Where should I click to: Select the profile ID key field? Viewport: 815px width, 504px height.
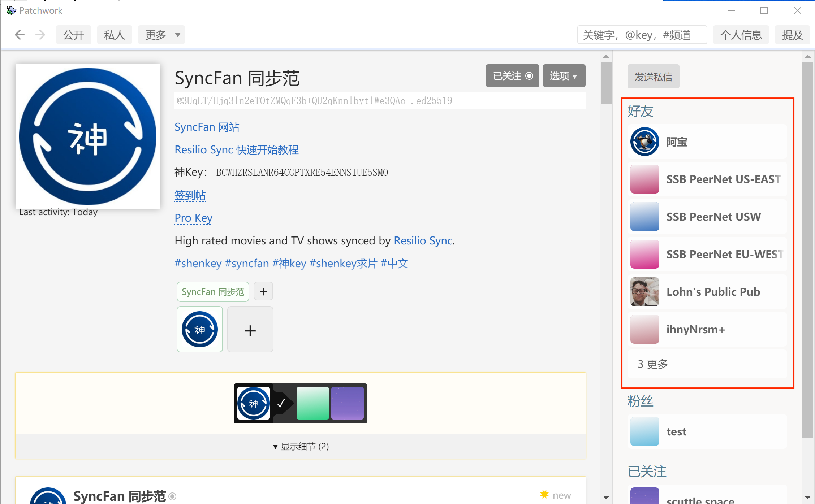pos(380,101)
